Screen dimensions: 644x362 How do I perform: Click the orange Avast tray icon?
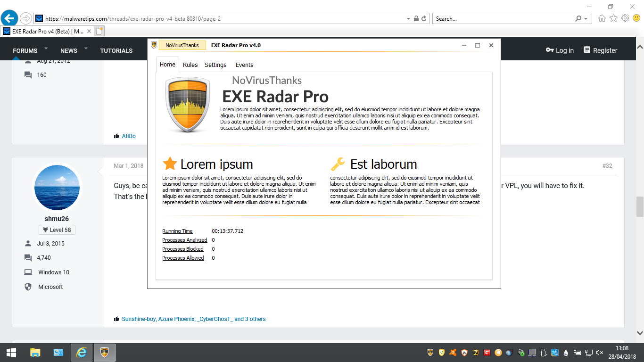pos(453,353)
